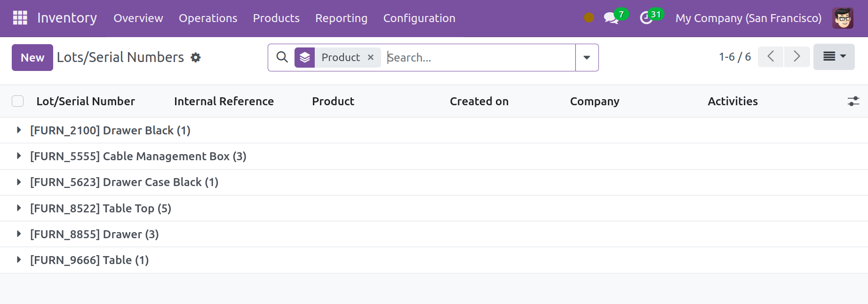Screen dimensions: 868x304
Task: Click the New button
Action: click(32, 57)
